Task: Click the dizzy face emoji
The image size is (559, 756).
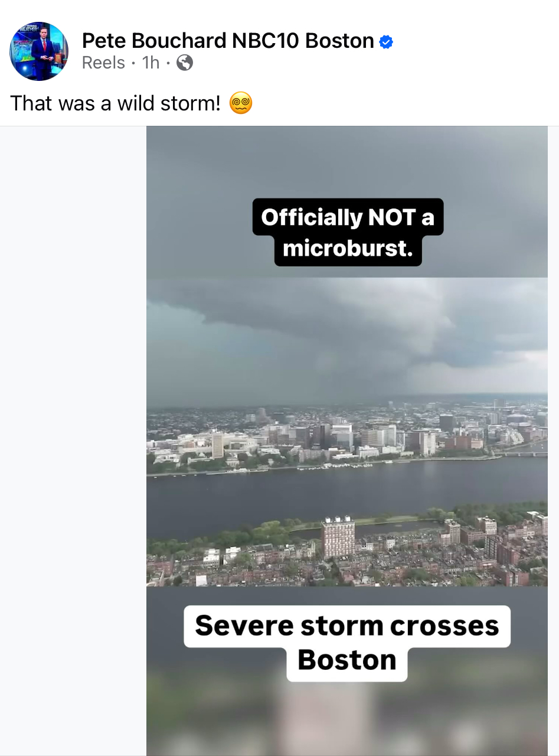Action: pos(241,103)
